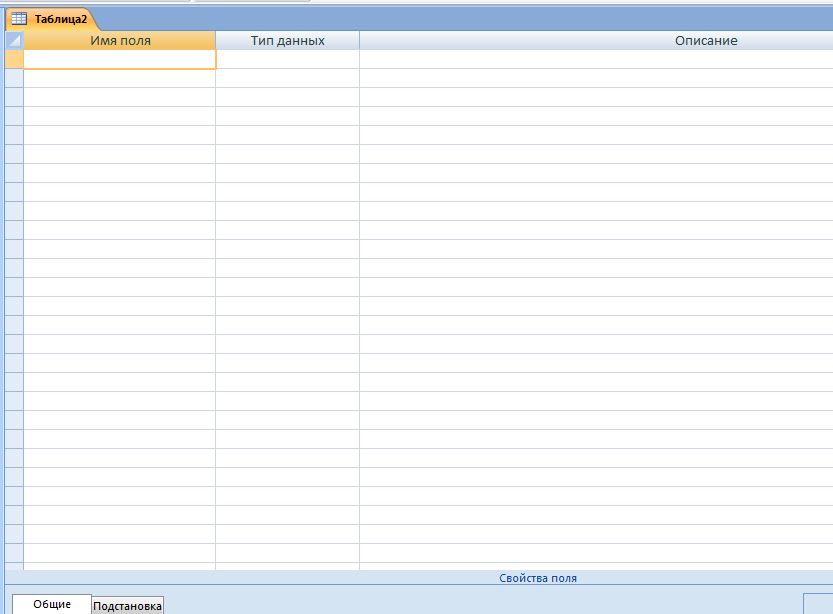Image resolution: width=833 pixels, height=614 pixels.
Task: Click the first-row Описание cell
Action: tap(597, 59)
